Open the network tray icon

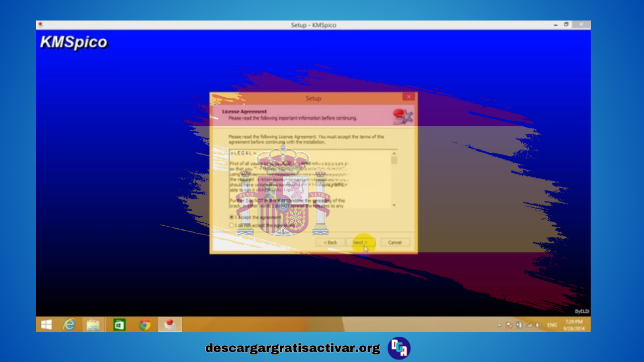529,325
